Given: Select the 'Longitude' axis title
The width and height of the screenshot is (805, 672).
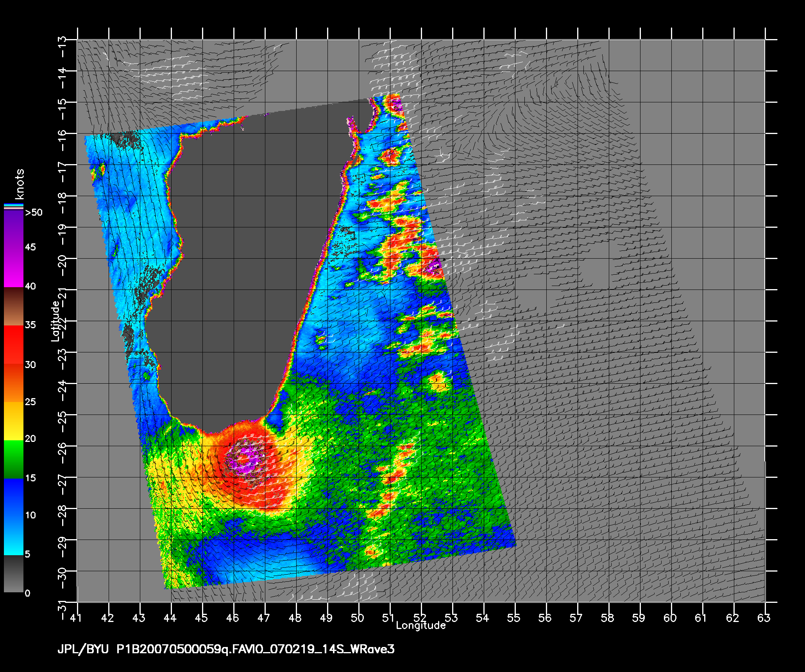Looking at the screenshot, I should [x=421, y=626].
